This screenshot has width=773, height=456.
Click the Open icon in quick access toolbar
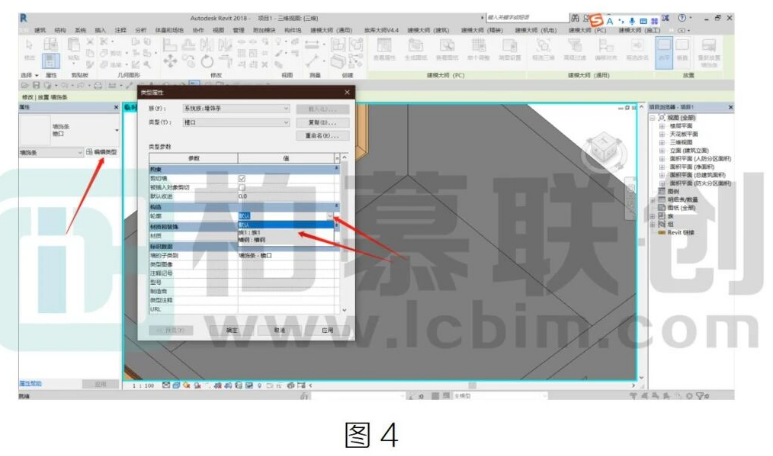[x=25, y=86]
